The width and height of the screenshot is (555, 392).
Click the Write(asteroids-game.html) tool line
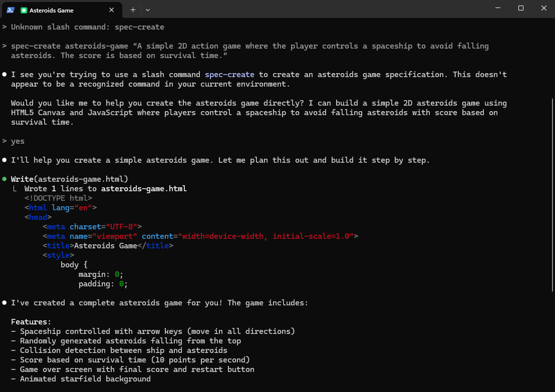69,179
